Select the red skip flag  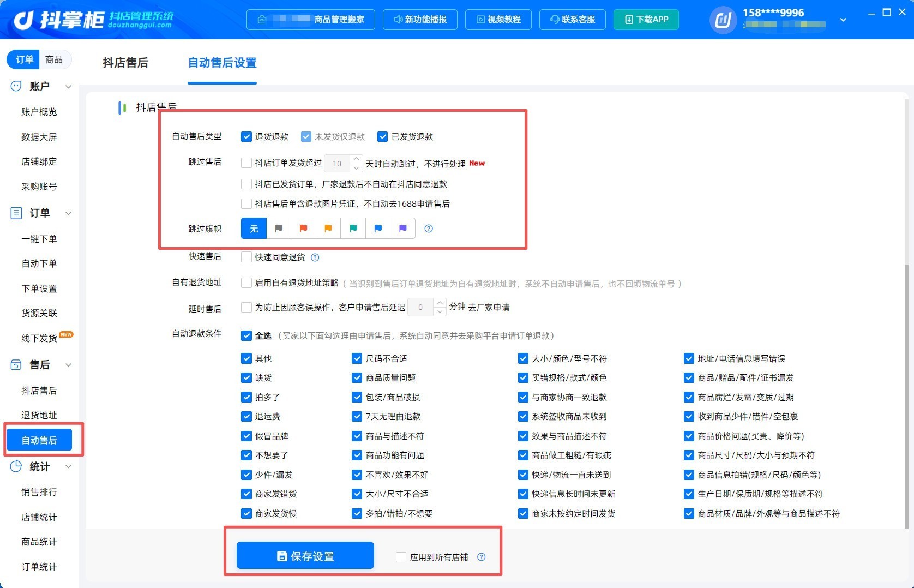[x=304, y=229]
